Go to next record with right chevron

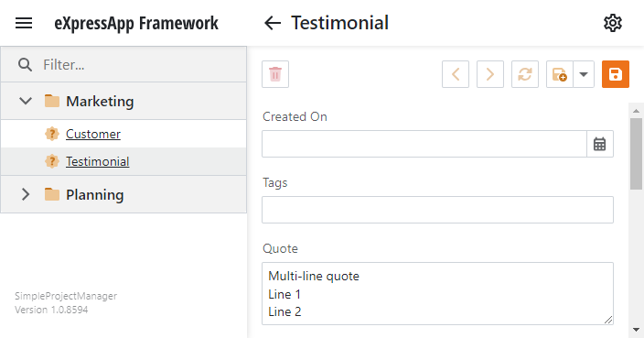tap(490, 74)
